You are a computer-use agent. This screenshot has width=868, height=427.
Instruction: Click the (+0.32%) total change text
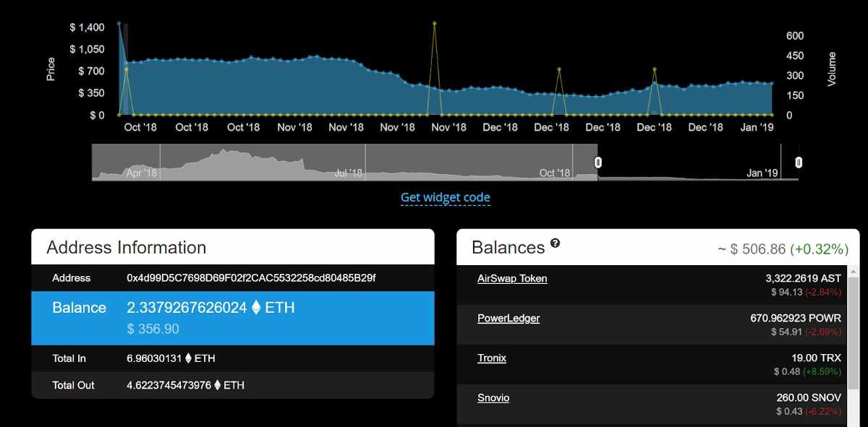(x=820, y=249)
